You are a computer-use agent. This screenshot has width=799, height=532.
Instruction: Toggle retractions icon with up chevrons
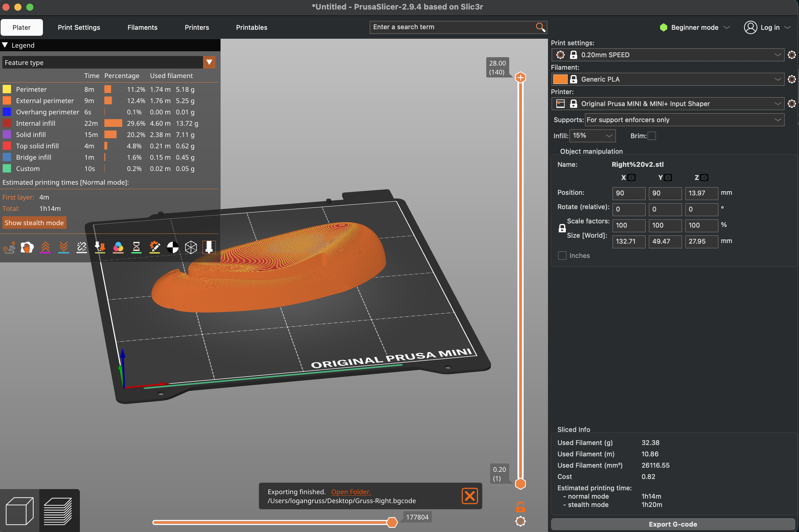pos(46,247)
